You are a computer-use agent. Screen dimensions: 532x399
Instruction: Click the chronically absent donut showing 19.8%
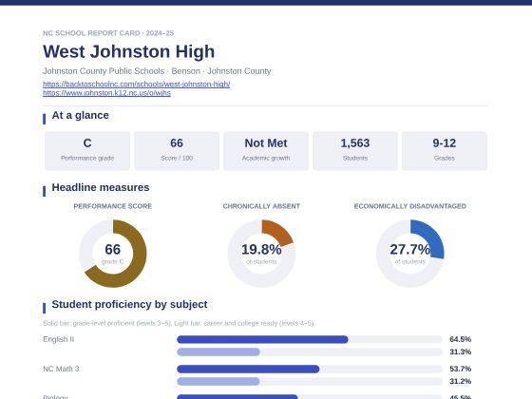[261, 254]
